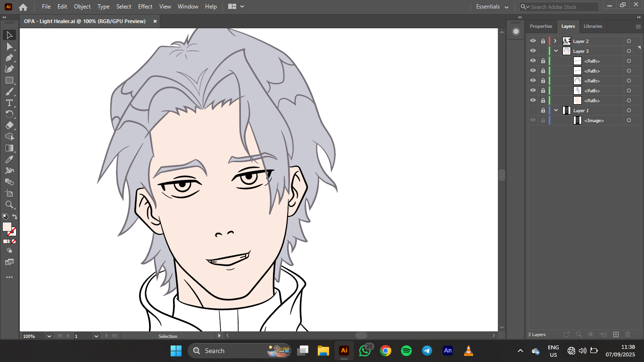Collapse Layer 3 sublayers
The height and width of the screenshot is (362, 644).
click(x=556, y=51)
